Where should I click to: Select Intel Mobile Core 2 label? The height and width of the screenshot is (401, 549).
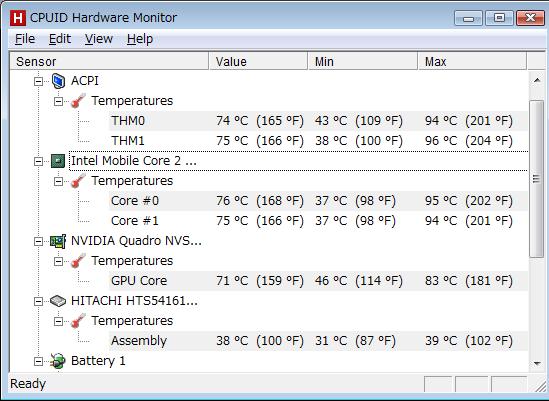tap(133, 161)
